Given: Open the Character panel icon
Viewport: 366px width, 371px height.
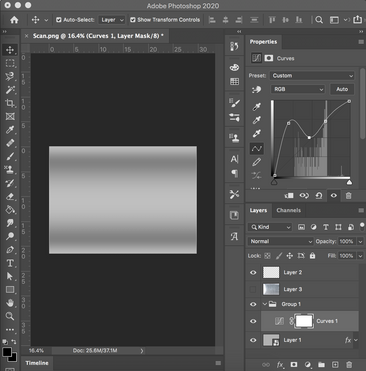Looking at the screenshot, I should pos(234,159).
